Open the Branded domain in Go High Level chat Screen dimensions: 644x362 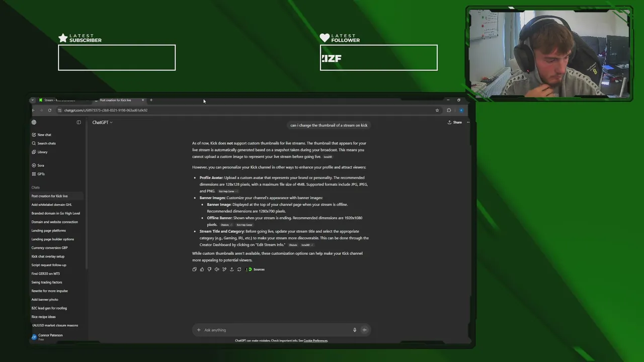[x=57, y=213]
